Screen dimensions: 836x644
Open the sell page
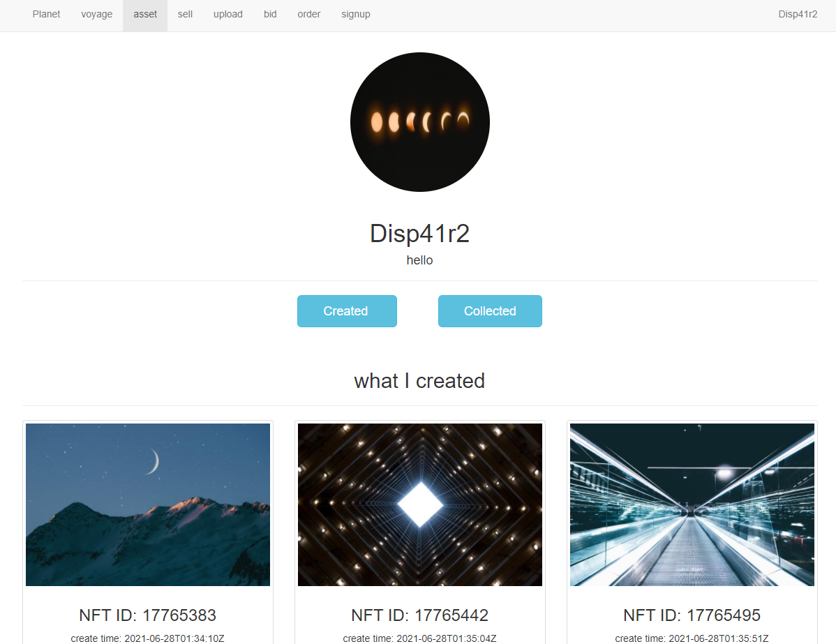click(x=184, y=14)
